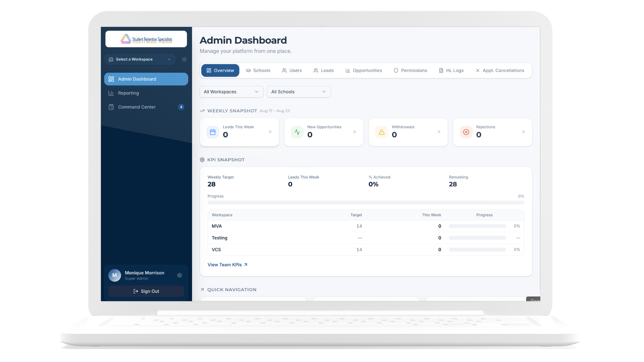Screen dimensions: 644x362
Task: Click the red X circle icon in Rejections card
Action: tap(466, 132)
